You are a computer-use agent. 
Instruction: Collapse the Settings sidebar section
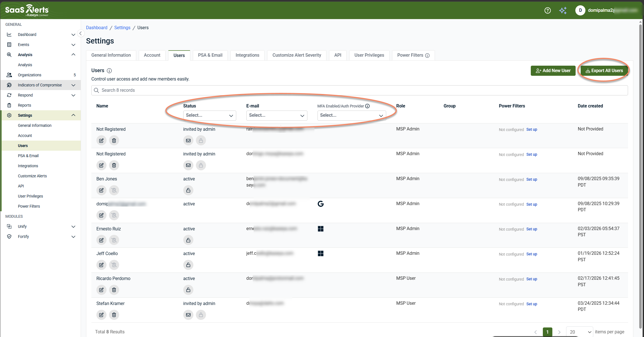(x=73, y=115)
